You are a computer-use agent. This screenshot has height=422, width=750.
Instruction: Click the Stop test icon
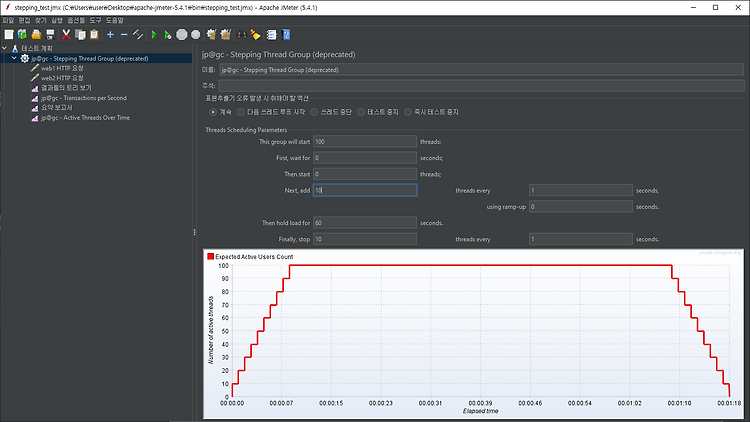182,34
